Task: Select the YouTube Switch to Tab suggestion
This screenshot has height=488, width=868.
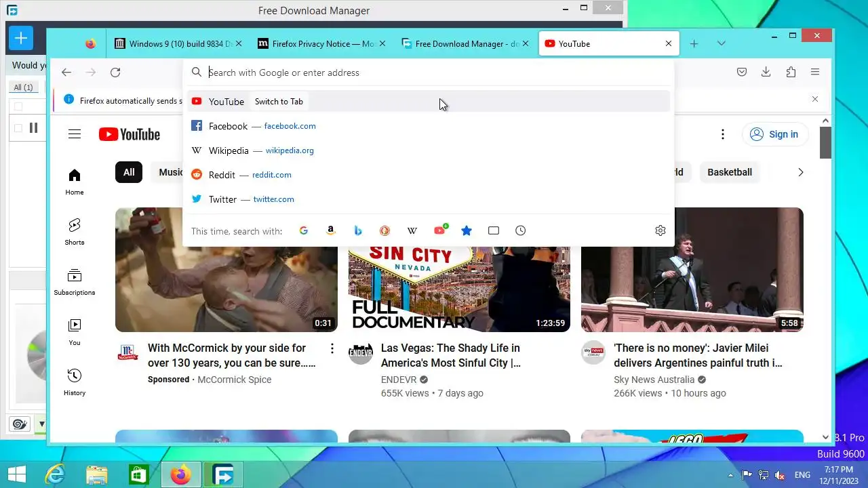Action: click(429, 102)
